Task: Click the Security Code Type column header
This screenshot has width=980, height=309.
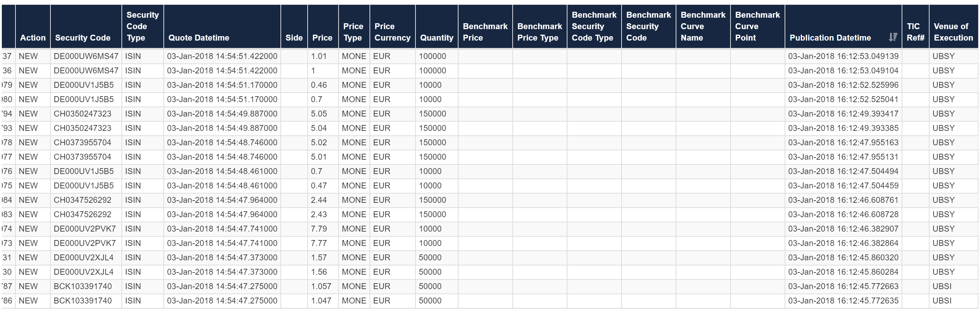Action: tap(143, 26)
